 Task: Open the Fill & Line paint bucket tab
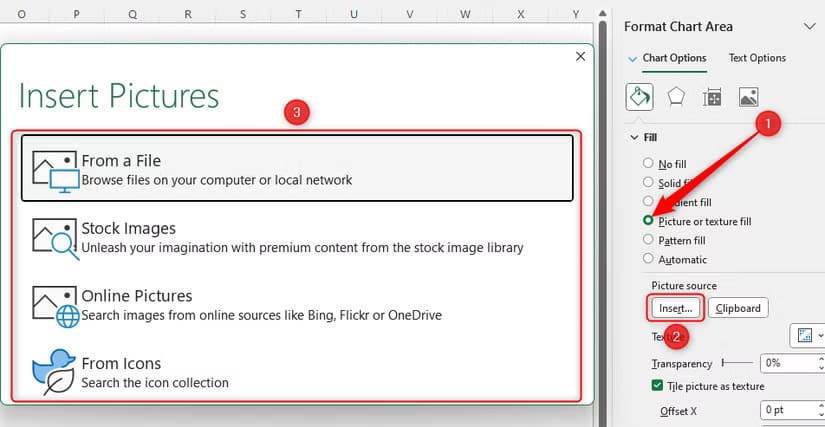639,97
